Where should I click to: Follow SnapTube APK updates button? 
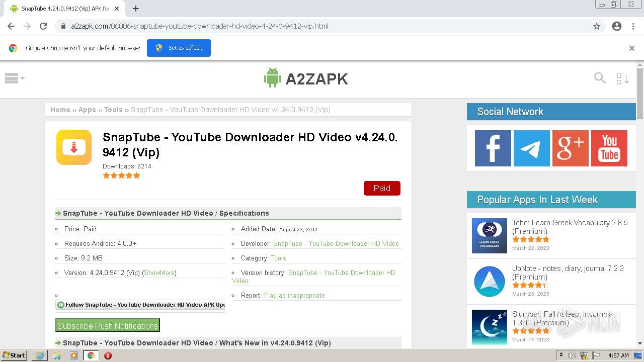[x=140, y=305]
